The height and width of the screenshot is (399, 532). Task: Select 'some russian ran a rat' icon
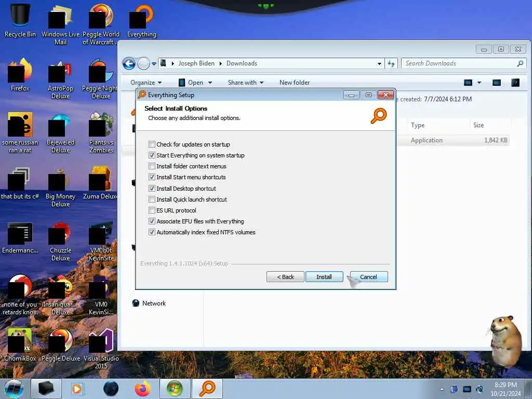point(20,134)
